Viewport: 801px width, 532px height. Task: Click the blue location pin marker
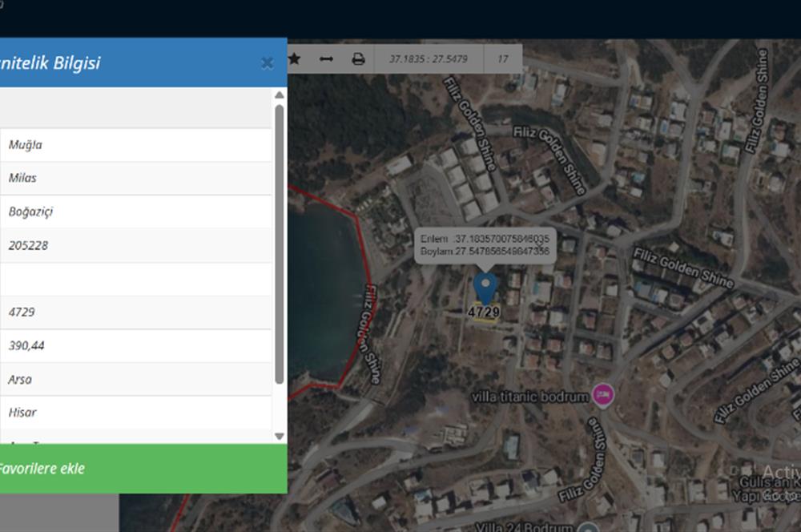coord(485,288)
